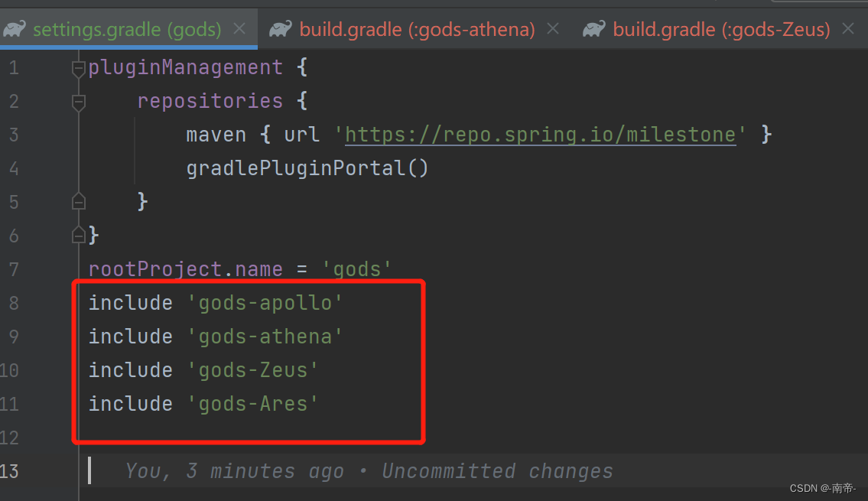This screenshot has height=501, width=868.
Task: Close the build.gradle (:gods-athena) tab
Action: pyautogui.click(x=553, y=28)
